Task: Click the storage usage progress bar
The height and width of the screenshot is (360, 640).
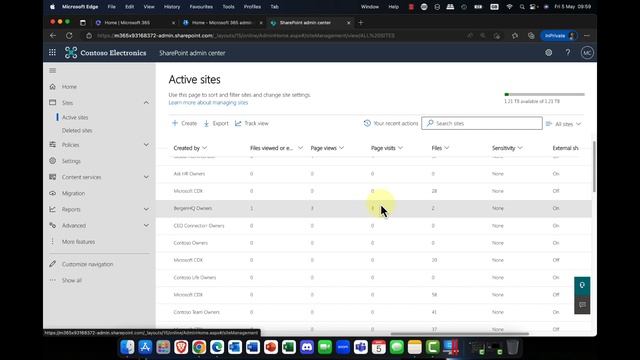Action: (x=544, y=94)
